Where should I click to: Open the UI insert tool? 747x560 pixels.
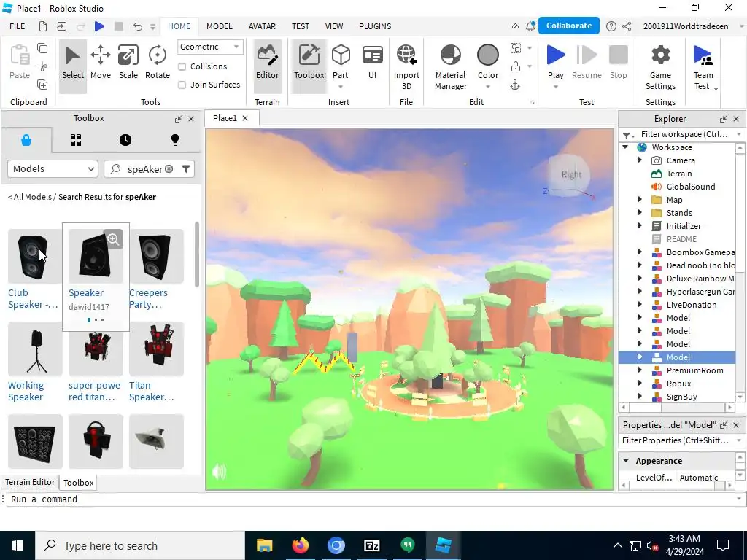pyautogui.click(x=373, y=63)
